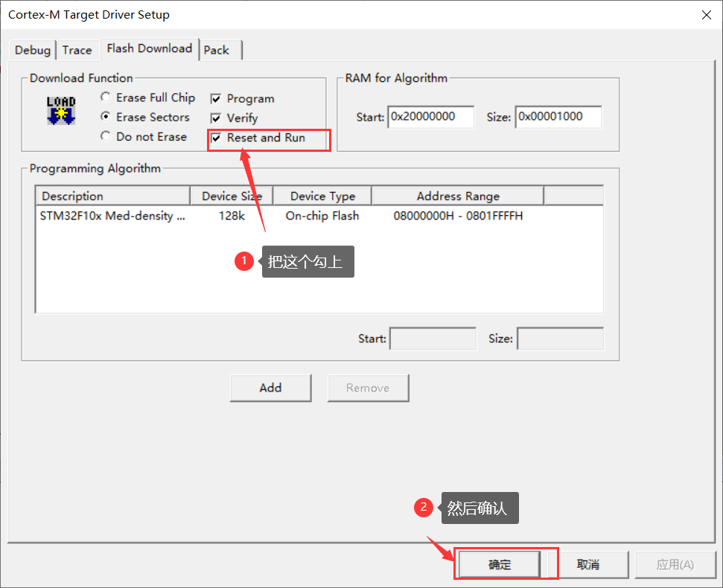Click the Description column header
The image size is (723, 588).
[113, 196]
